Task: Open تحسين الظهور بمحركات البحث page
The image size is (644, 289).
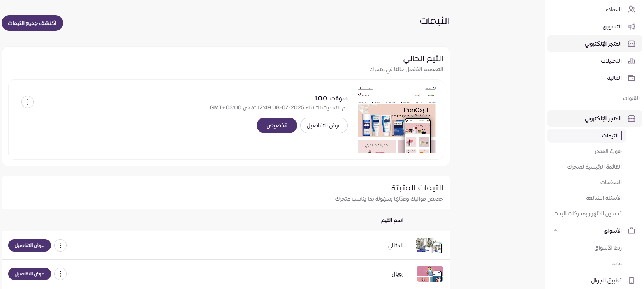Action: point(587,213)
